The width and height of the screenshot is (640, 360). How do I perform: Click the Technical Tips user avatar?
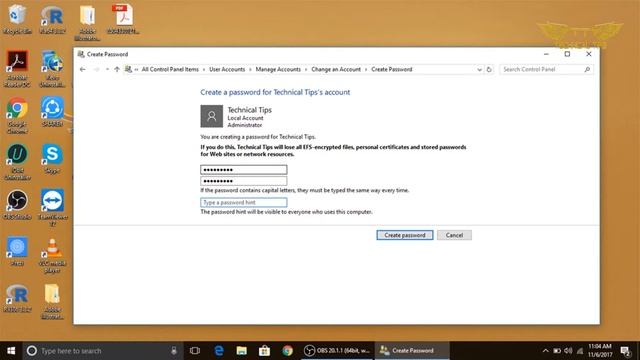[211, 116]
